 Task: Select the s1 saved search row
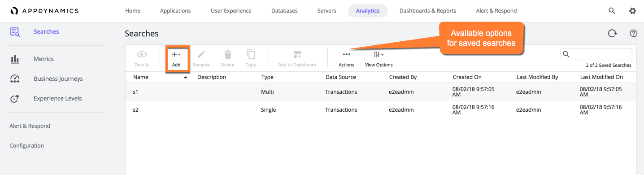380,92
